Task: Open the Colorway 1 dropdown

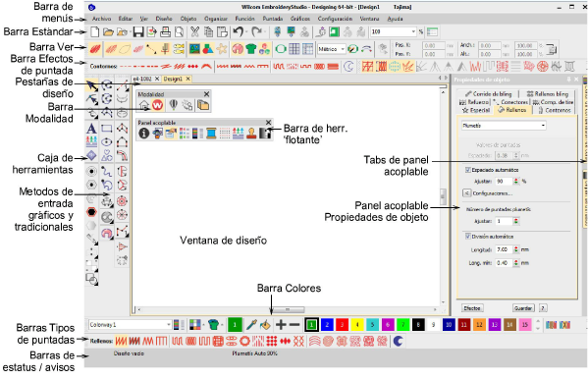Action: (x=169, y=325)
